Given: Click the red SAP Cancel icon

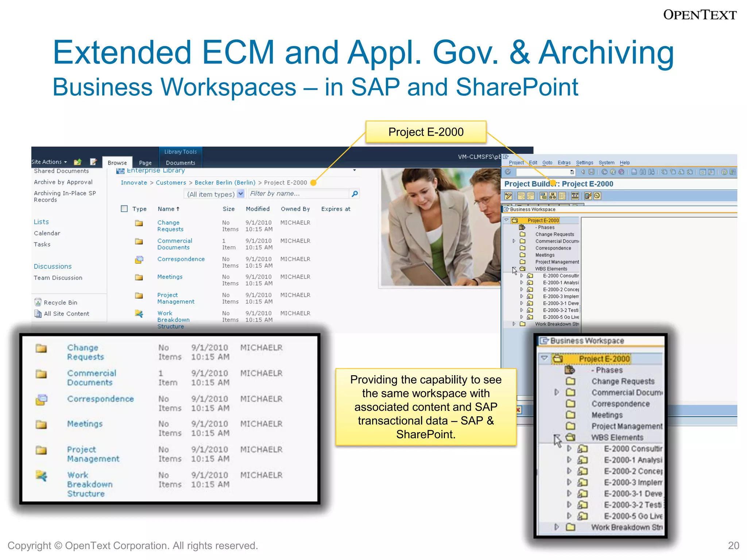Looking at the screenshot, I should (621, 172).
